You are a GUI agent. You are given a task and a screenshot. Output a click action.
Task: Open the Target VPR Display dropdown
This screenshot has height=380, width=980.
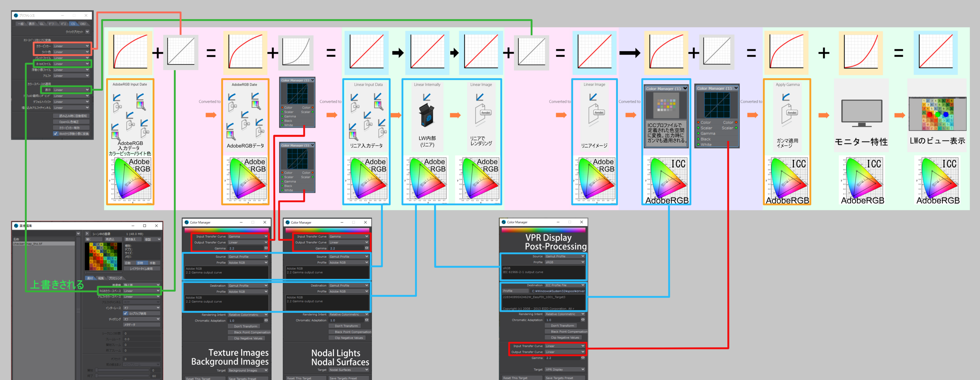(x=564, y=369)
